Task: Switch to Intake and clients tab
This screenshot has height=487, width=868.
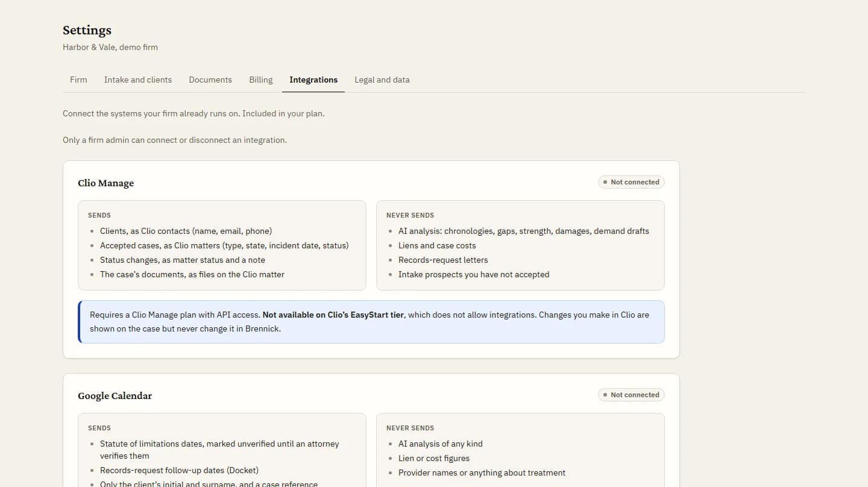Action: (138, 80)
